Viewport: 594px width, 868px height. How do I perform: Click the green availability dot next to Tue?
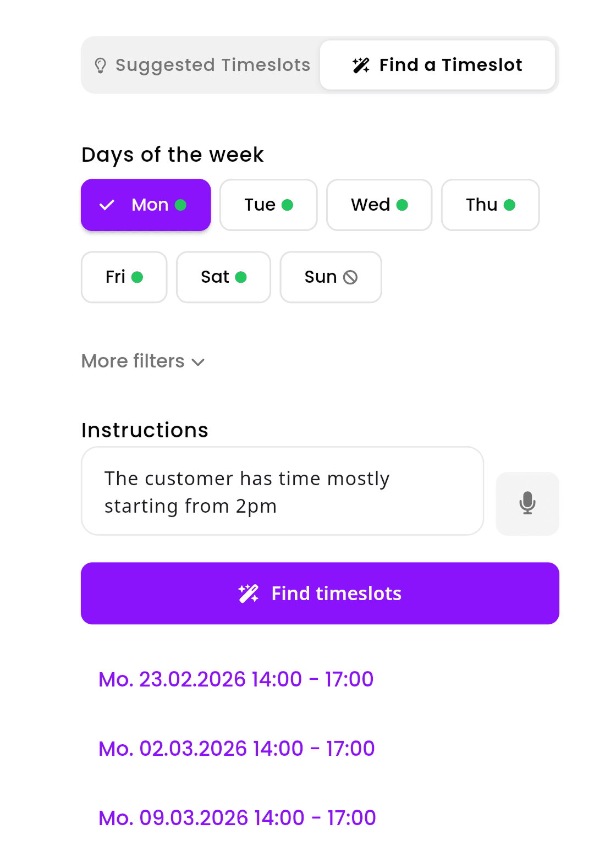pyautogui.click(x=288, y=204)
